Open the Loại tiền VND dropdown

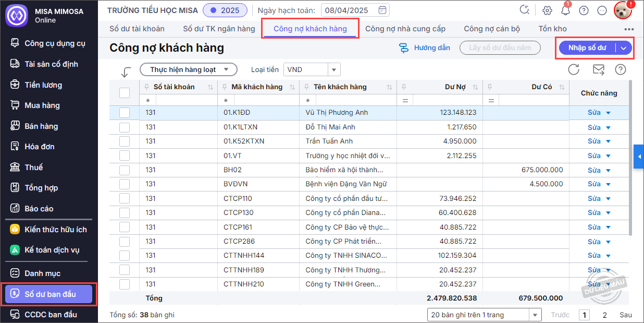(334, 69)
